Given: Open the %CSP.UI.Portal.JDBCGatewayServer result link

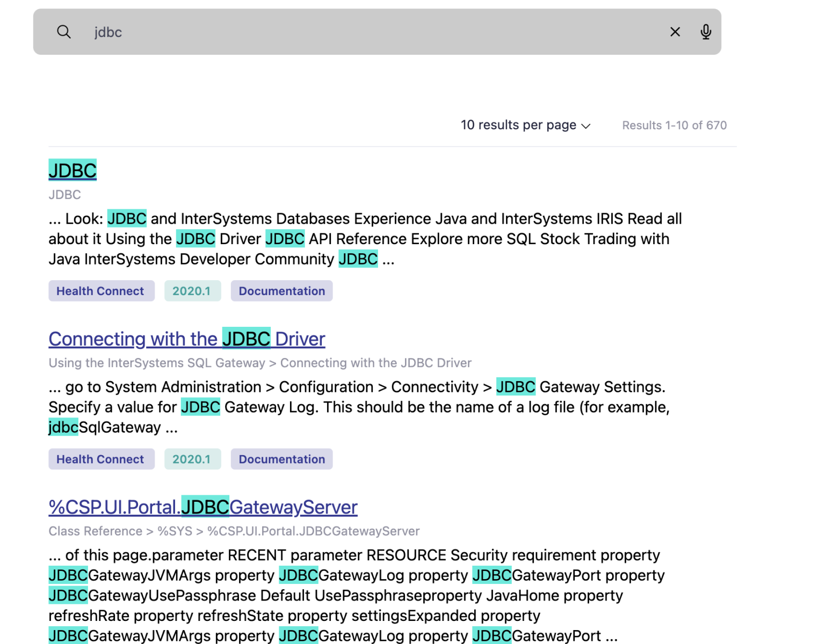Looking at the screenshot, I should pos(202,507).
